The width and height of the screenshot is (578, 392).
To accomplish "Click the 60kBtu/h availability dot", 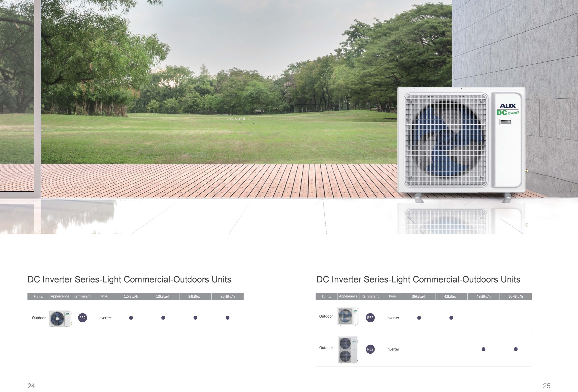I will (516, 349).
